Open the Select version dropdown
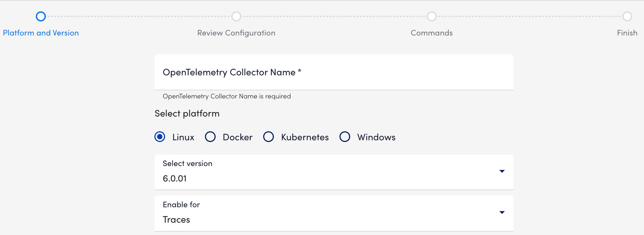 [x=334, y=172]
